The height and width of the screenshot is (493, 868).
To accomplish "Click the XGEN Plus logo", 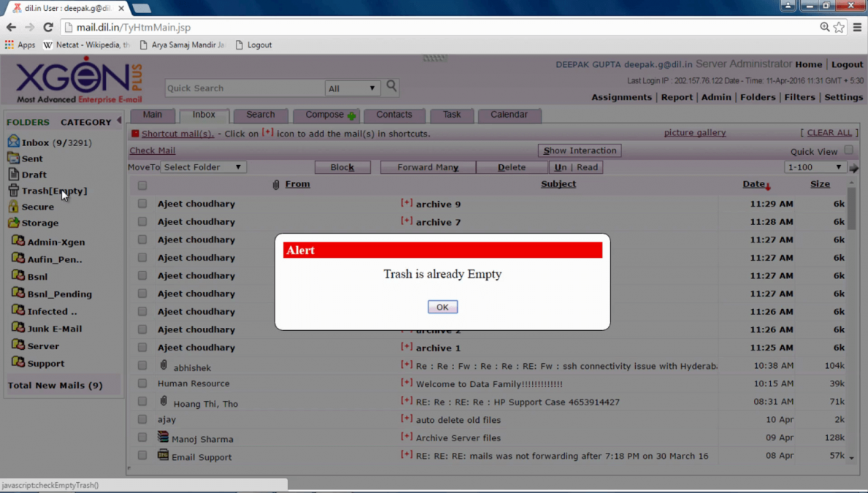I will 73,79.
